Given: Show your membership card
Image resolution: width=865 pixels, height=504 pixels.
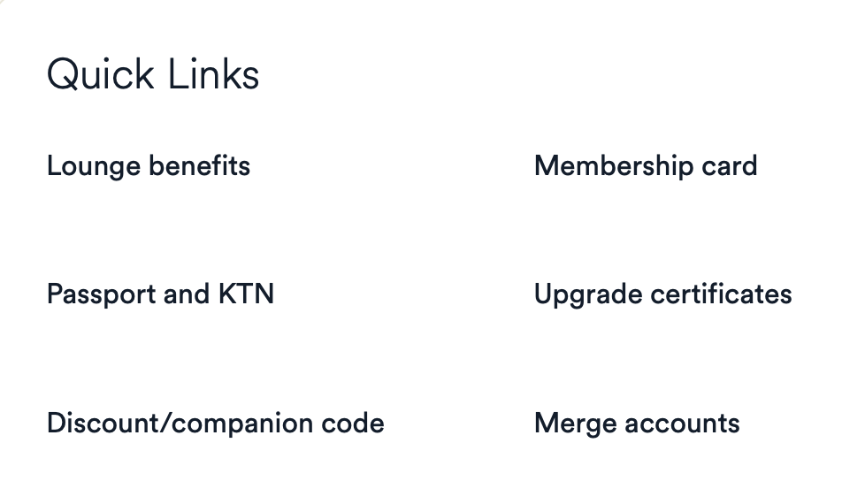Looking at the screenshot, I should (x=646, y=166).
